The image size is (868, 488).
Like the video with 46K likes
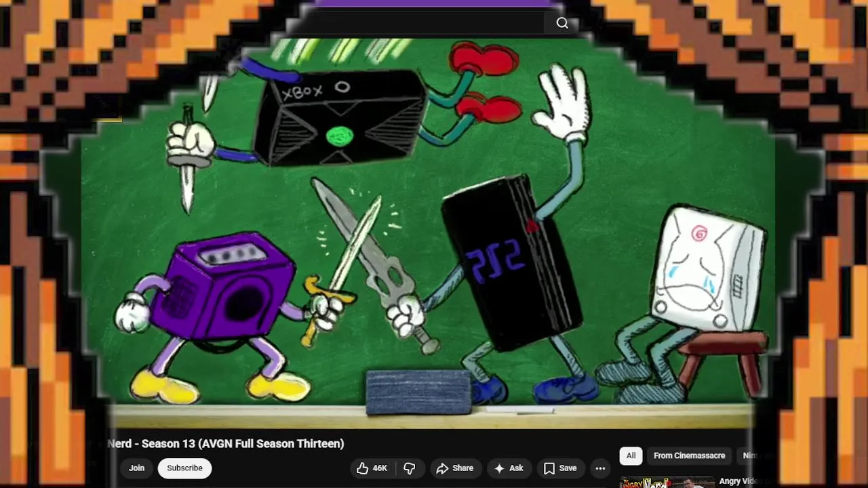[372, 468]
